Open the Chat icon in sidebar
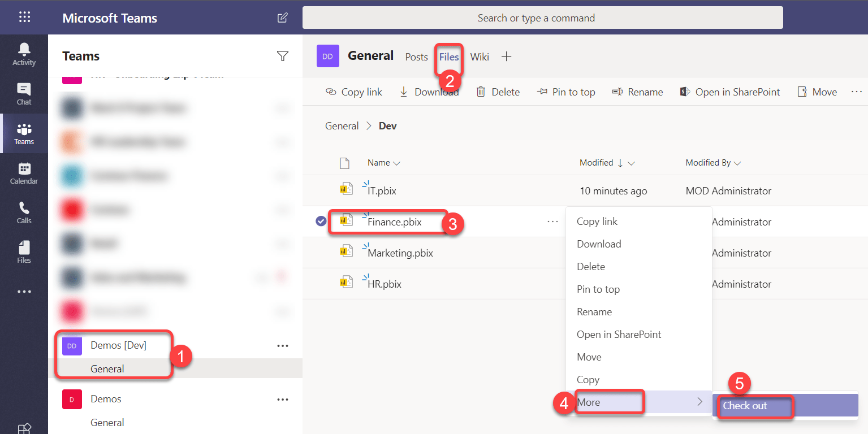 click(x=24, y=94)
